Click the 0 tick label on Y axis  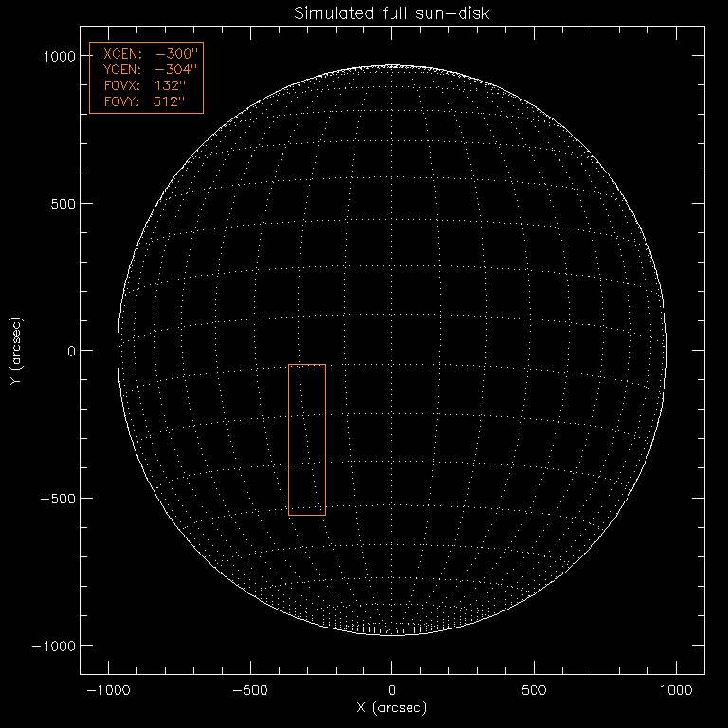tap(69, 351)
